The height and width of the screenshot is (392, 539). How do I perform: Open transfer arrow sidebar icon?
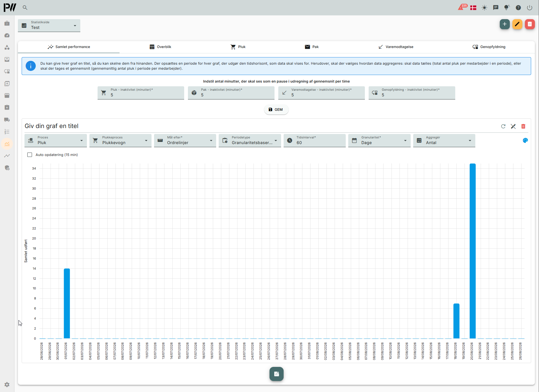point(7,83)
